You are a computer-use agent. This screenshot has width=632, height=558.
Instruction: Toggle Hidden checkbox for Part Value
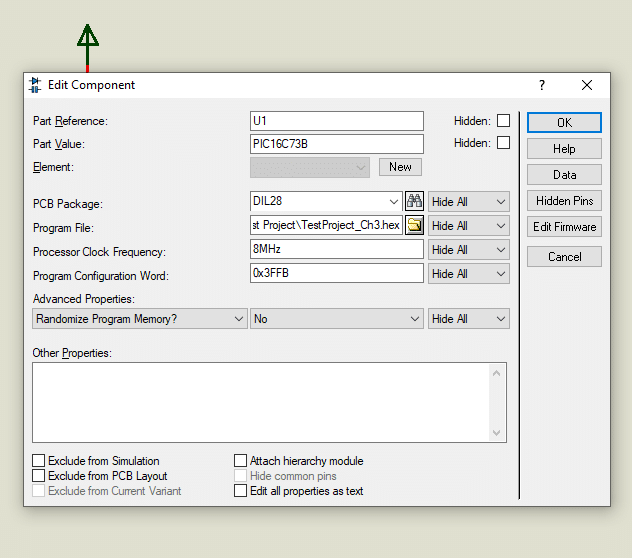[503, 143]
